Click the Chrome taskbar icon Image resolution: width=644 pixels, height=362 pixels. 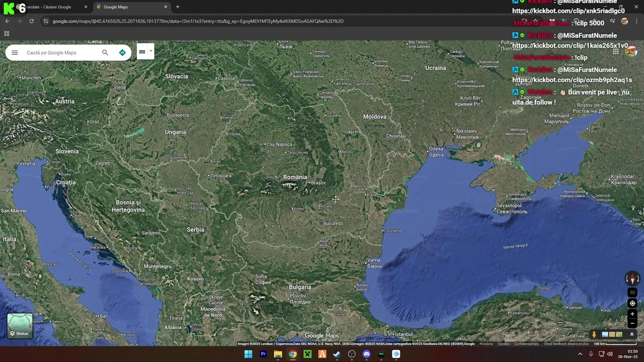[x=293, y=354]
